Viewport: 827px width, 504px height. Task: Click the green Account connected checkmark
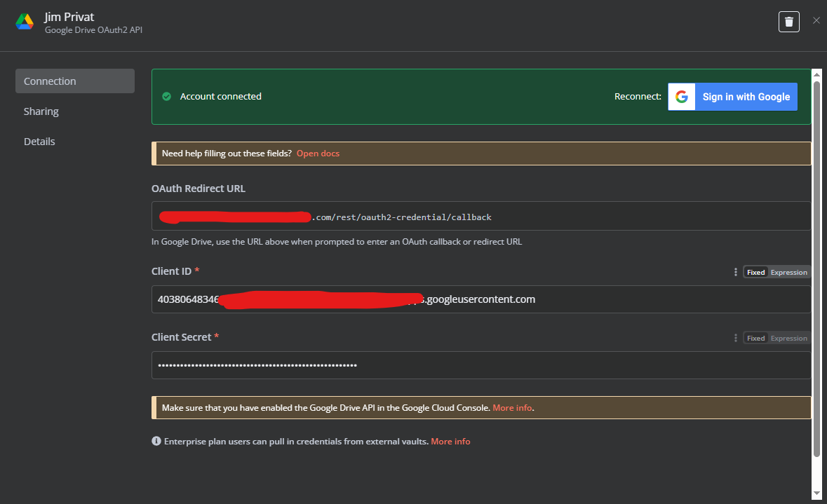click(167, 97)
